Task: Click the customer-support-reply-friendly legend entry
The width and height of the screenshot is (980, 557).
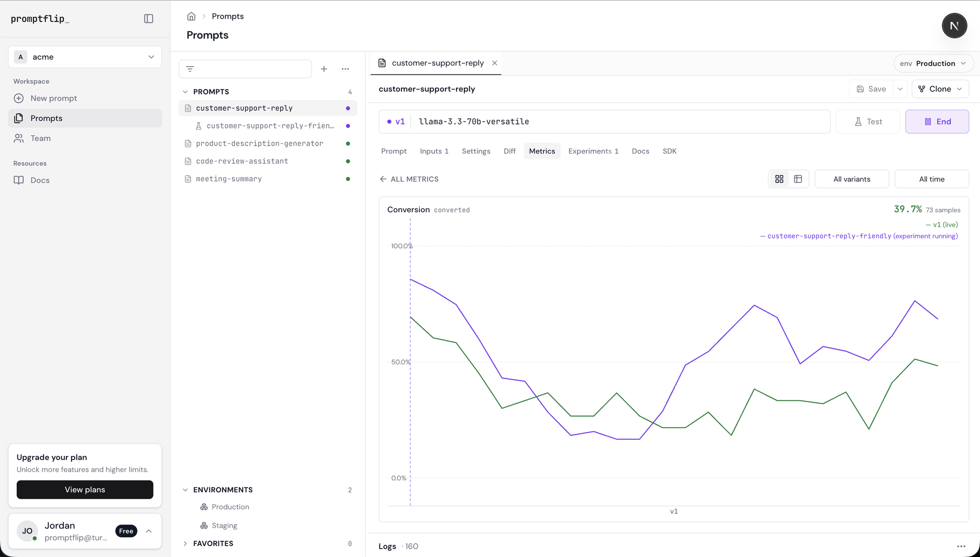Action: (859, 236)
